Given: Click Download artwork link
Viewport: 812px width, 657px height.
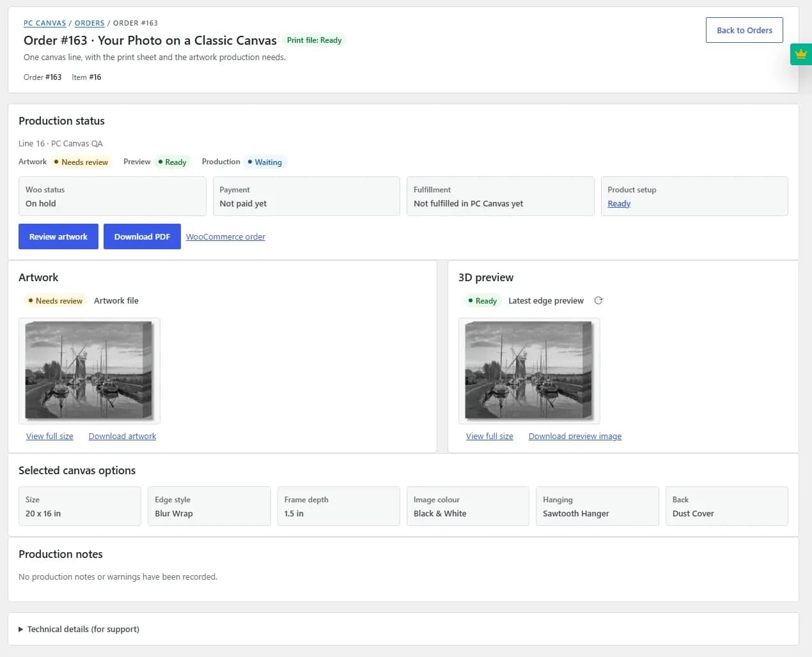Looking at the screenshot, I should click(122, 436).
